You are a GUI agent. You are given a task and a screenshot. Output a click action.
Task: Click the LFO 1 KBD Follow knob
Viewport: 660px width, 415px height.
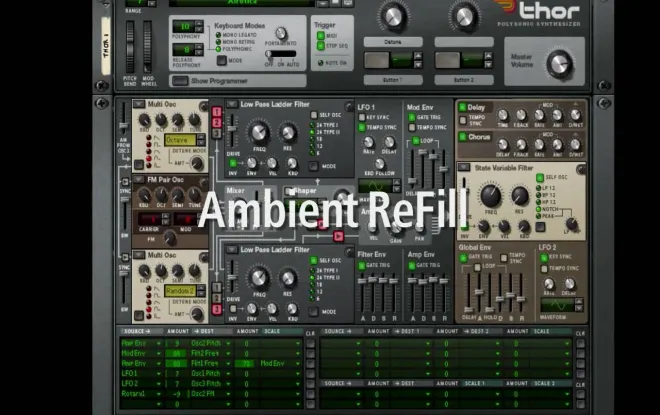380,163
